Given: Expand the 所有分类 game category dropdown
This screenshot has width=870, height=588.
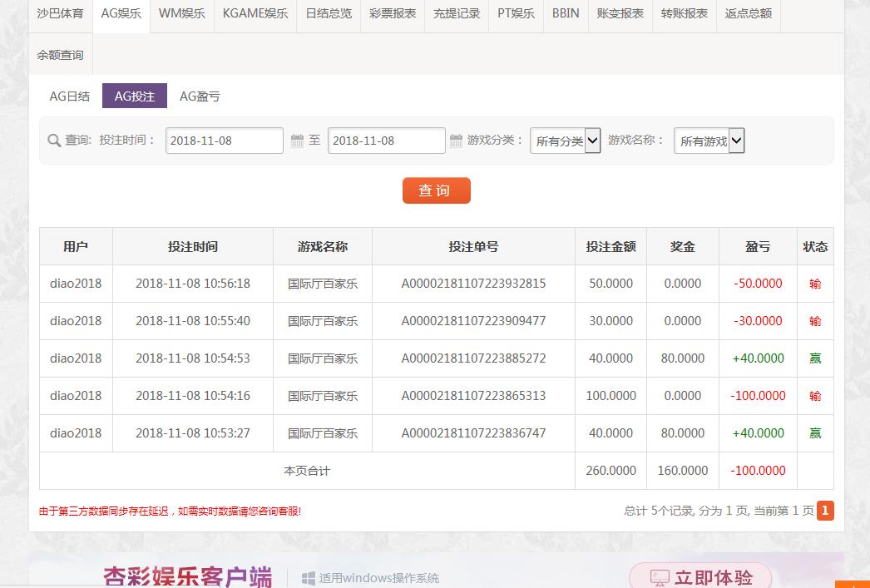Looking at the screenshot, I should tap(566, 141).
